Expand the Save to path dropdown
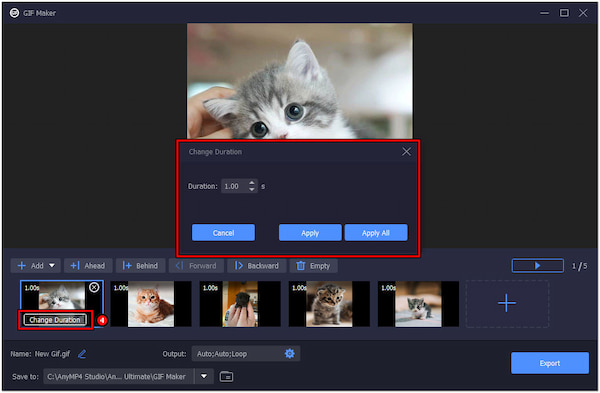Image resolution: width=600 pixels, height=393 pixels. (204, 376)
